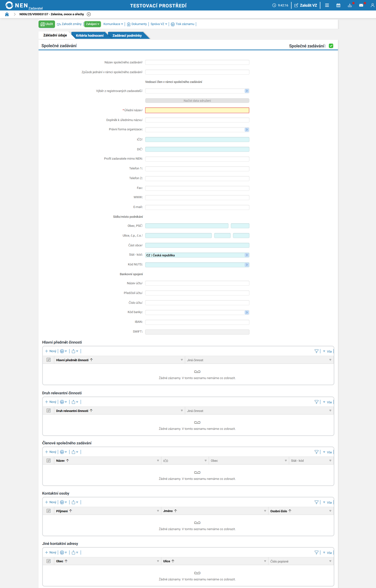Click filter icon in Členové společného zadávání
Image resolution: width=376 pixels, height=588 pixels.
click(317, 452)
